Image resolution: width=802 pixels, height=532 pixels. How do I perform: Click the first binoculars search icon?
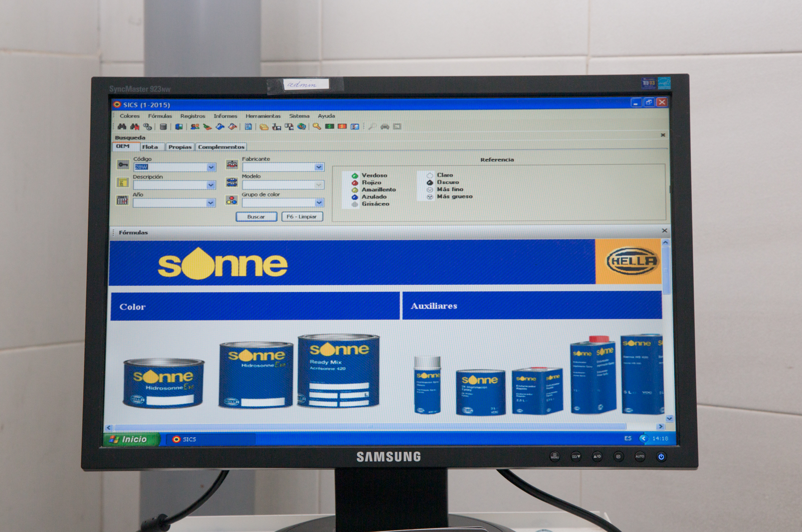point(122,127)
